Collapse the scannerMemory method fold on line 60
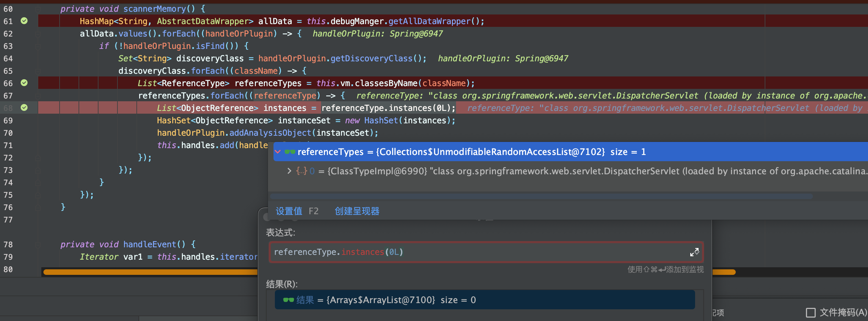 coord(38,9)
